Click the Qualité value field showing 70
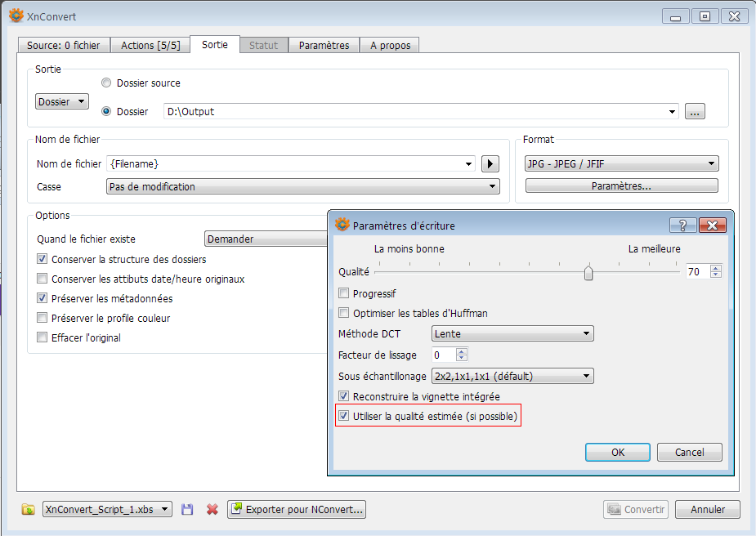Image resolution: width=756 pixels, height=536 pixels. click(698, 272)
